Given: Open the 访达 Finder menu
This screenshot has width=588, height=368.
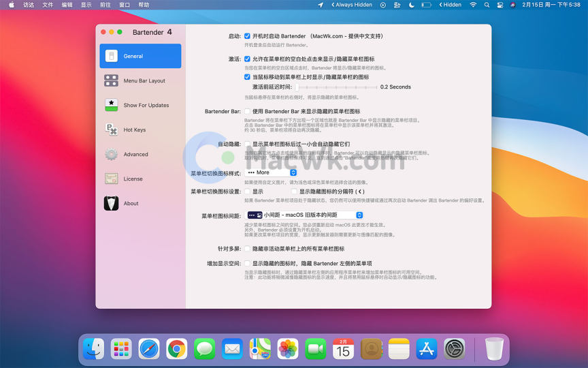Looking at the screenshot, I should pyautogui.click(x=29, y=5).
